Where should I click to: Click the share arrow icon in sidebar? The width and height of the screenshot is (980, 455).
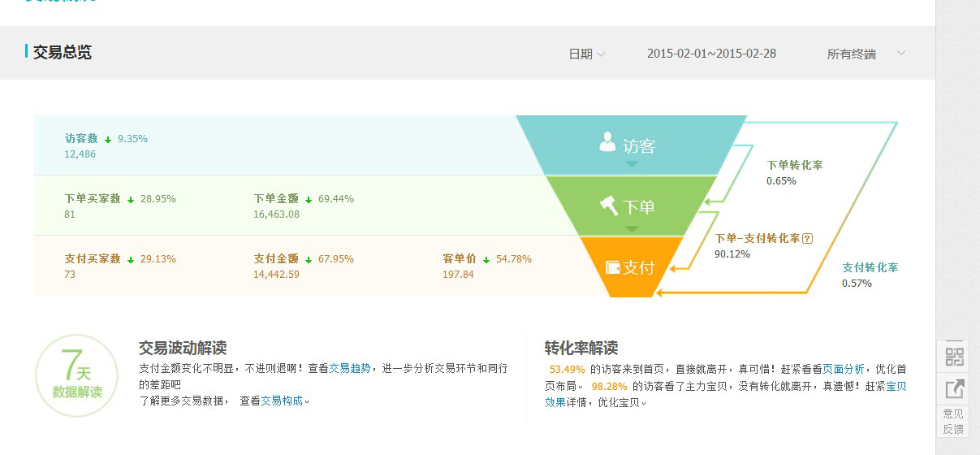[954, 389]
